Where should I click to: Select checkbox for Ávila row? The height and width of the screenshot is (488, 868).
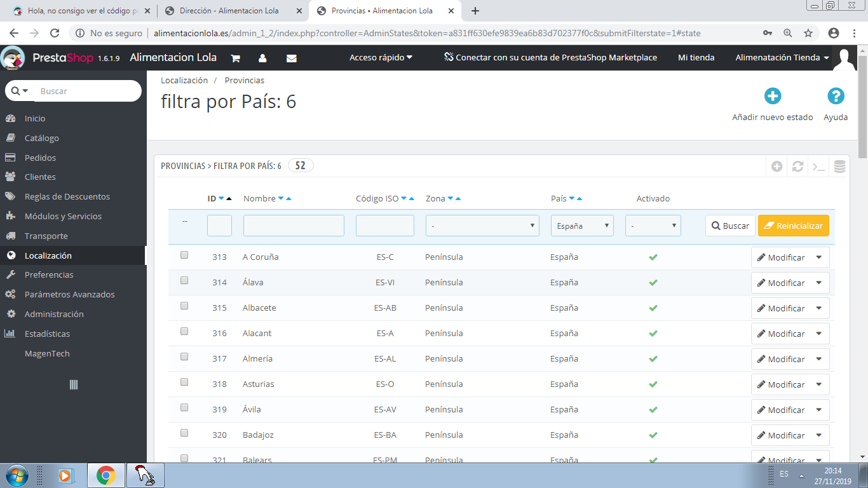184,407
